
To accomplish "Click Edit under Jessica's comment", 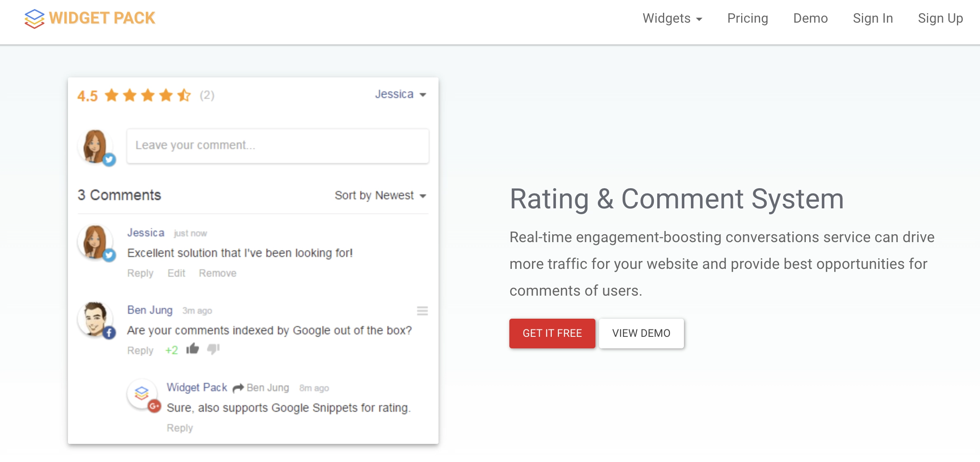I will (x=176, y=273).
